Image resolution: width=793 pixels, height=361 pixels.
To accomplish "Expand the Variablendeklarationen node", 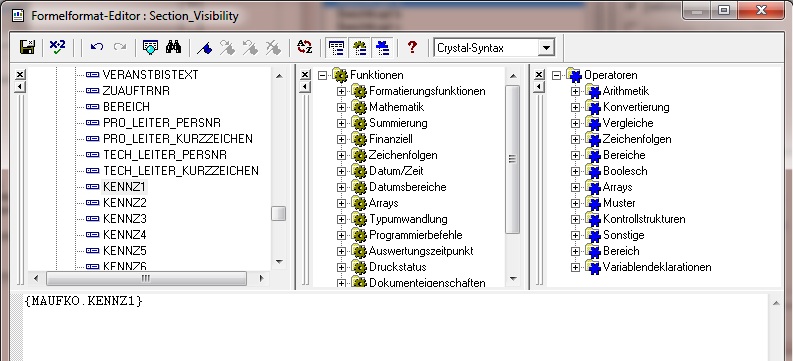I will point(575,267).
